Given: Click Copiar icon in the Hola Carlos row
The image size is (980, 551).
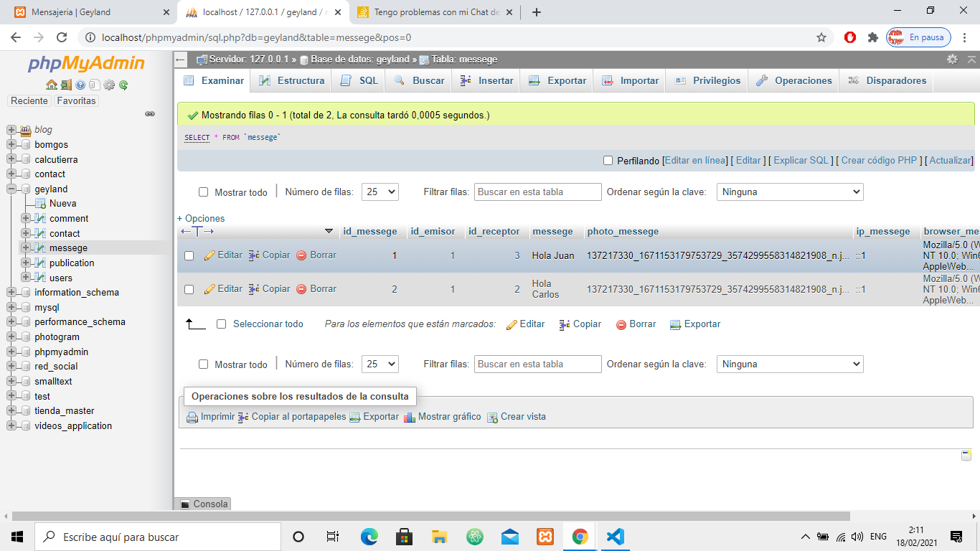Looking at the screenshot, I should coord(254,289).
